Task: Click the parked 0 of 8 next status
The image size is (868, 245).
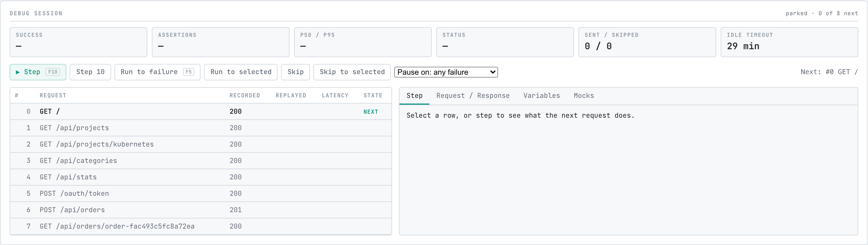Action: click(x=822, y=14)
